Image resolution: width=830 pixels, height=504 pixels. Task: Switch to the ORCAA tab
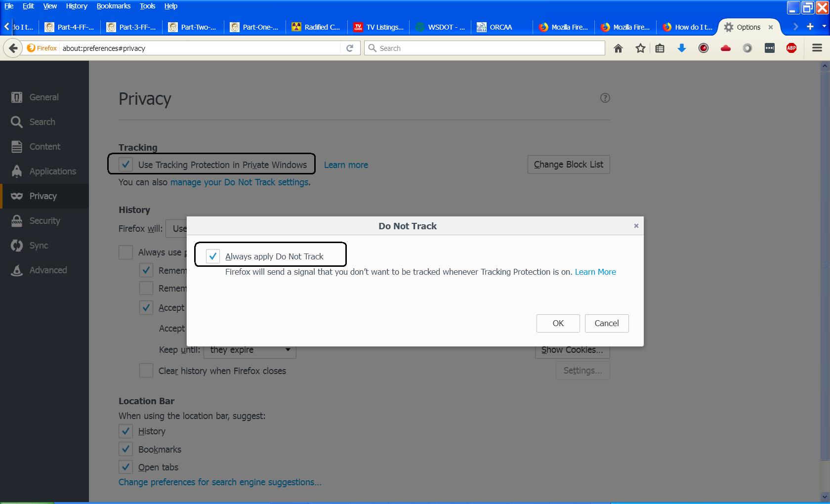(501, 27)
